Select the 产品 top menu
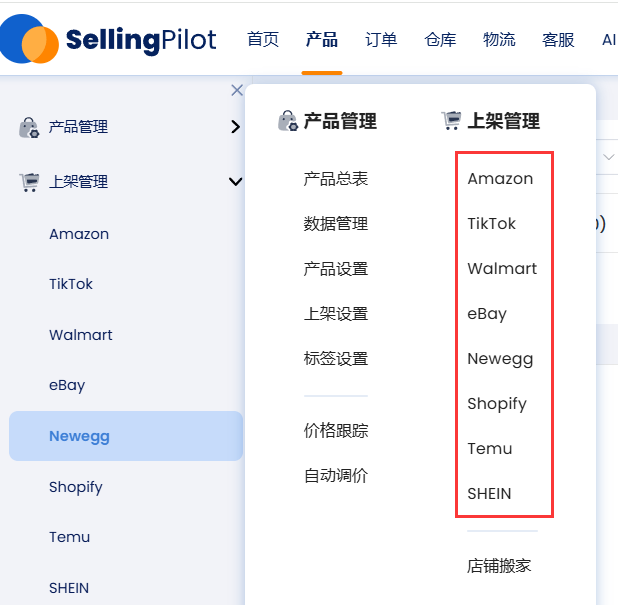This screenshot has height=605, width=618. (x=322, y=40)
